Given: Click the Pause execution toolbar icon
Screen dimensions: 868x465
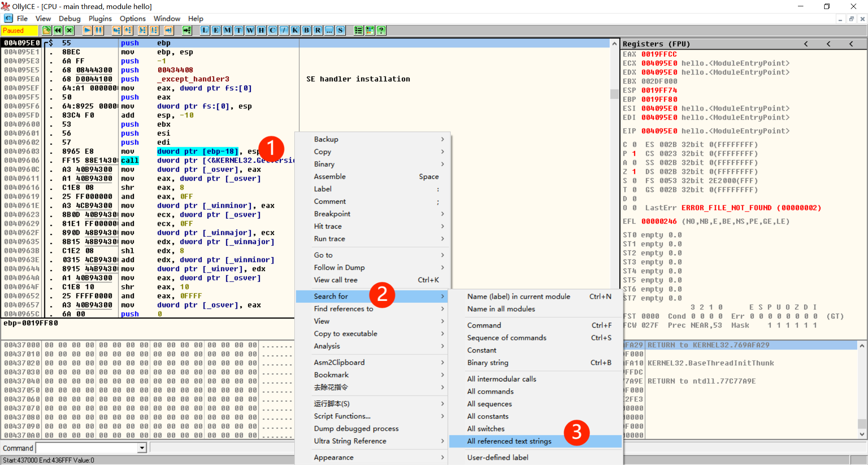Looking at the screenshot, I should click(x=99, y=30).
